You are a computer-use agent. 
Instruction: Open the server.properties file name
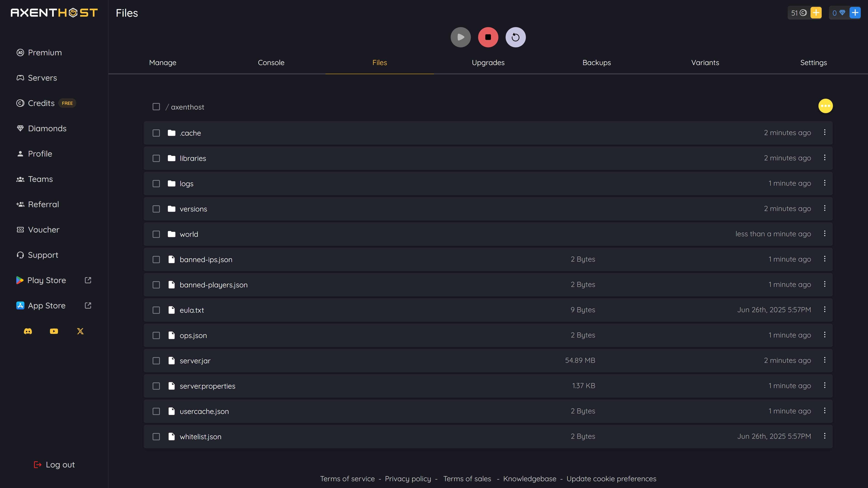[x=207, y=386]
